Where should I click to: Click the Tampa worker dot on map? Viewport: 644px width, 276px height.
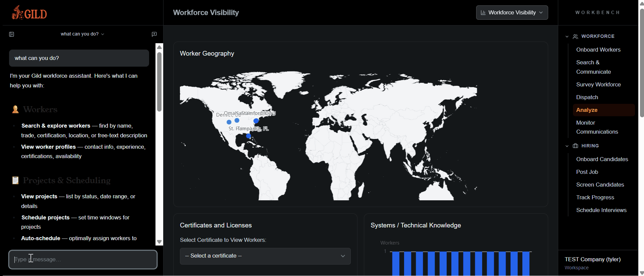248,136
